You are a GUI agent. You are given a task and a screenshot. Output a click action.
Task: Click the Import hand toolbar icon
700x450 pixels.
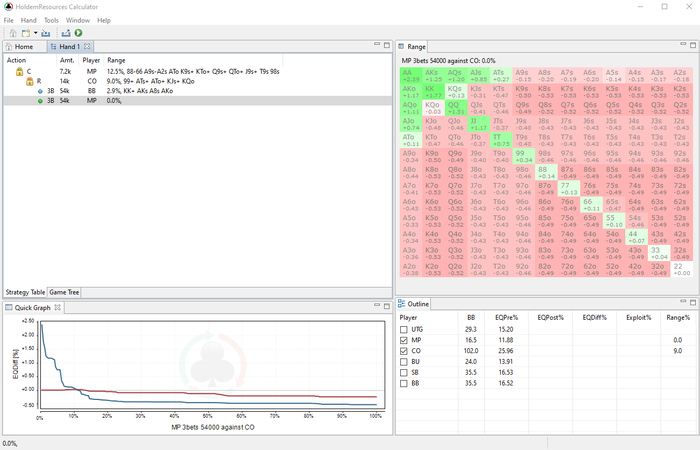click(46, 33)
